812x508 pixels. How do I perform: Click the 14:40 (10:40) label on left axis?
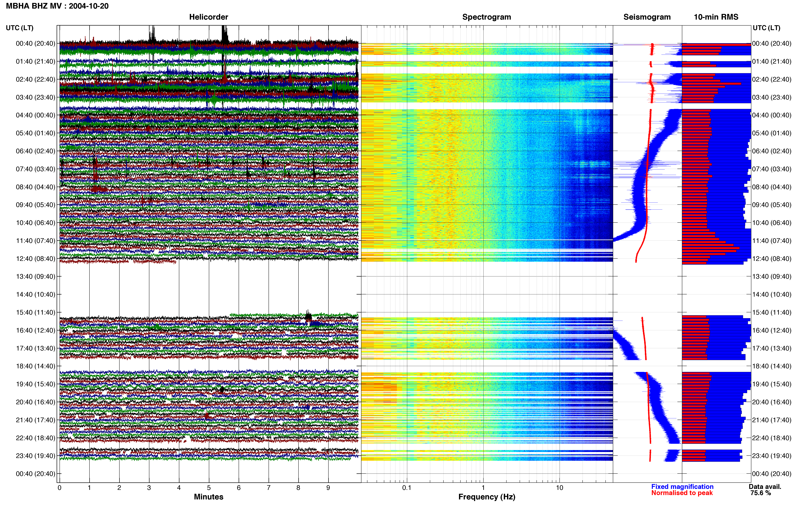click(x=35, y=294)
